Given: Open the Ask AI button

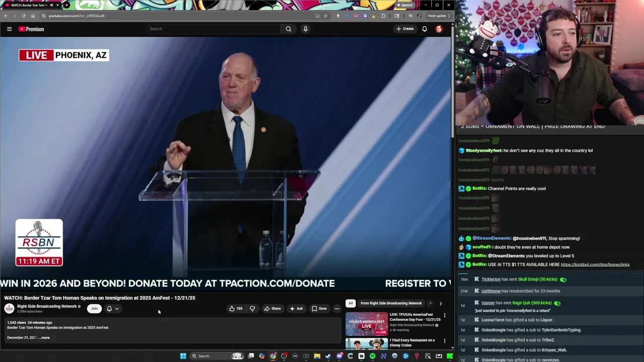Looking at the screenshot, I should point(296,309).
